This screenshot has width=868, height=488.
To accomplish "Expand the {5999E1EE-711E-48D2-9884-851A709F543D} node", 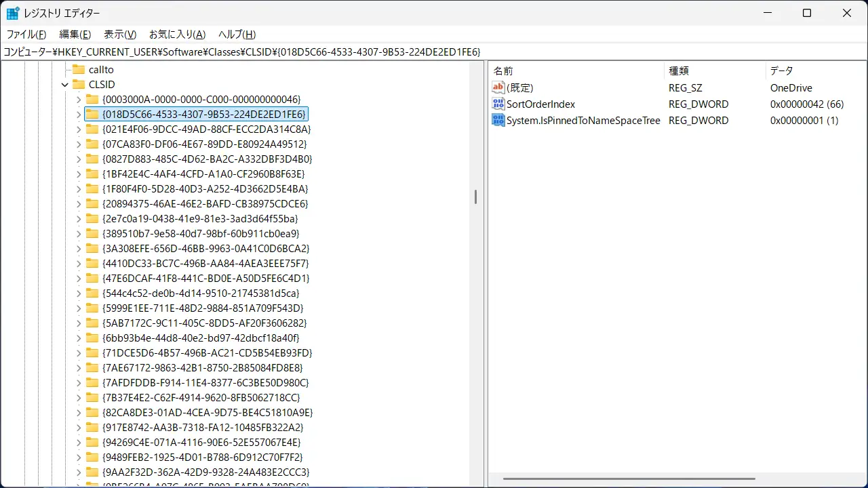I will click(79, 308).
